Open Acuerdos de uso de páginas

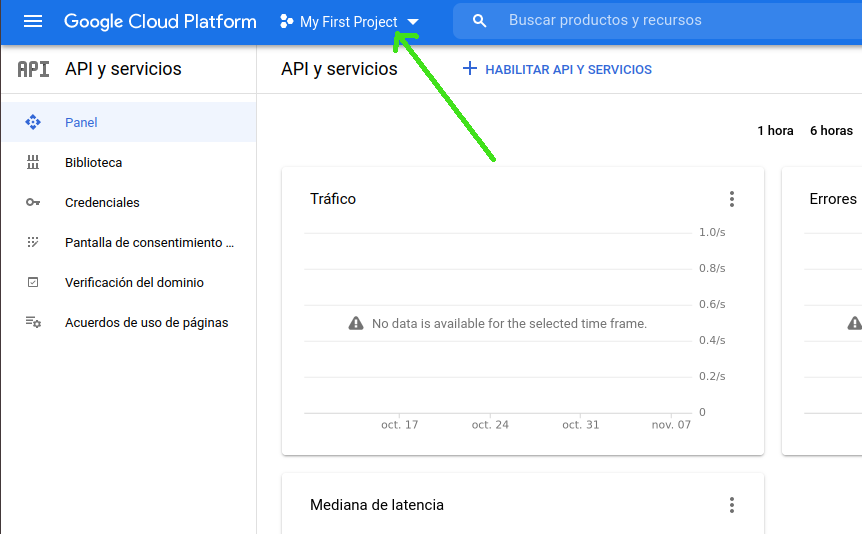(129, 322)
